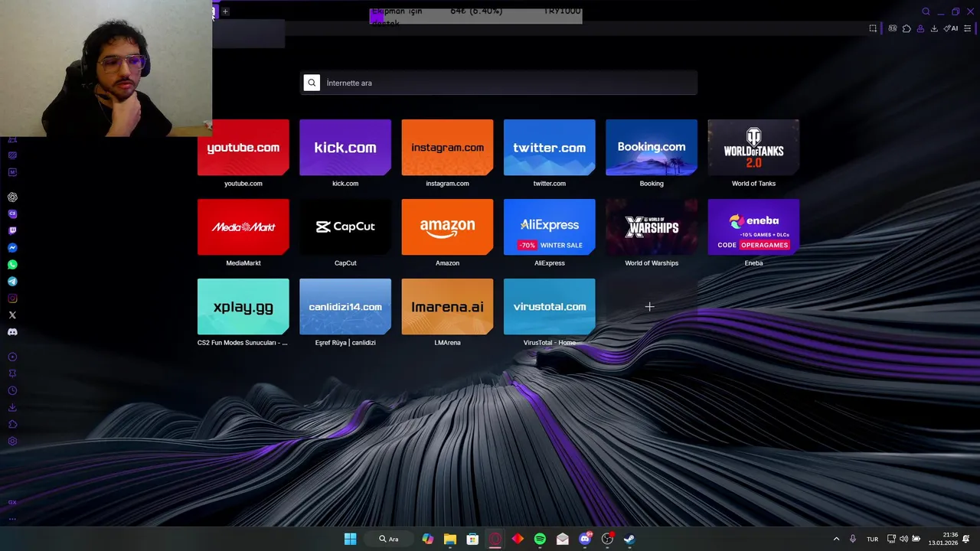The height and width of the screenshot is (551, 980).
Task: Open the Booking.com speed dial tile
Action: tap(652, 148)
